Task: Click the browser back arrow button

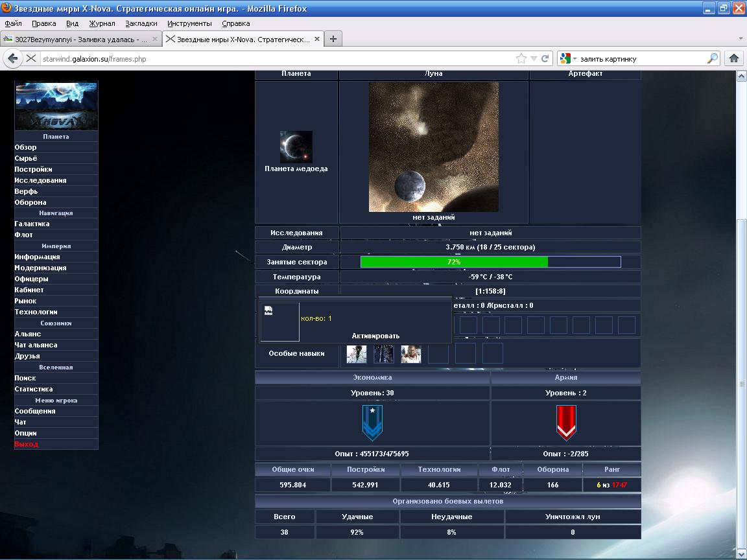Action: pyautogui.click(x=12, y=58)
